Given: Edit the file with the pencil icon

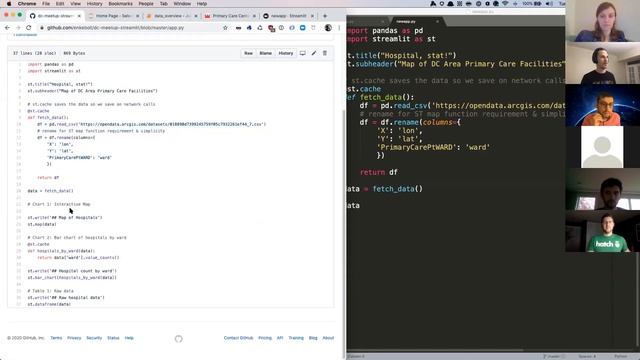Looking at the screenshot, I should coord(313,53).
